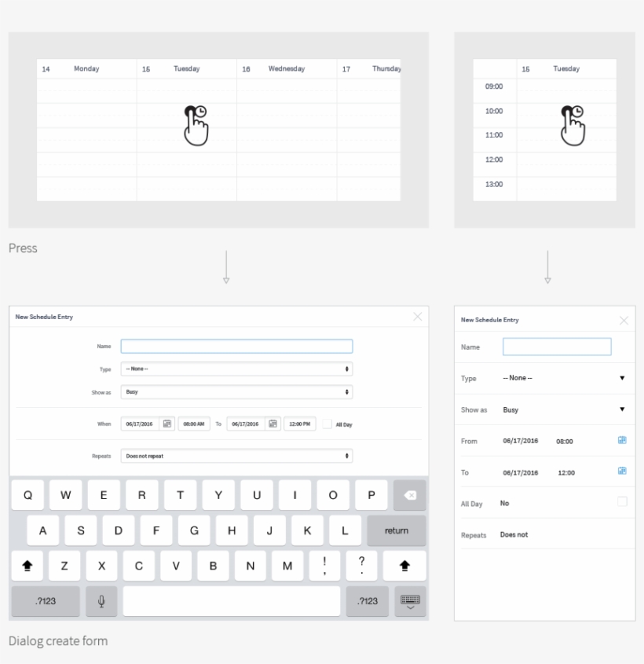Open the Type dropdown showing None

click(x=237, y=369)
